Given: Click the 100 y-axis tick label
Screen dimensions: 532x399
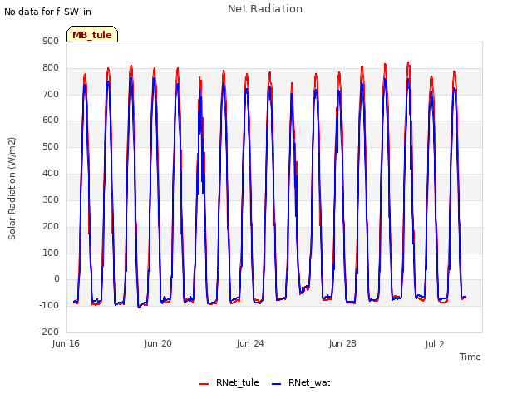Looking at the screenshot, I should 51,253.
